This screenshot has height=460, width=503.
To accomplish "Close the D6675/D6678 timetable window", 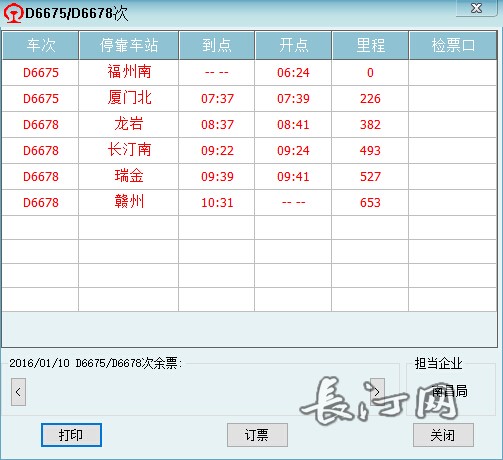I will click(x=477, y=8).
